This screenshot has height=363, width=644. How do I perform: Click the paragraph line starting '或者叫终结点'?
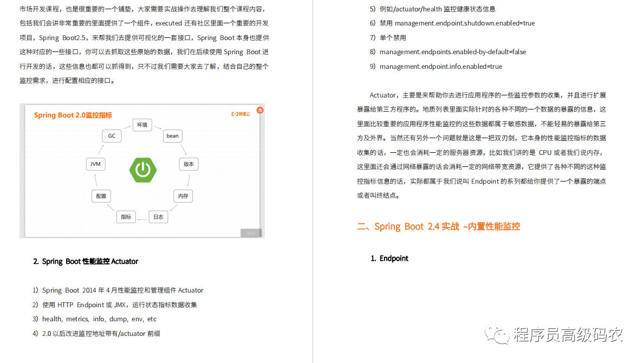pos(378,196)
